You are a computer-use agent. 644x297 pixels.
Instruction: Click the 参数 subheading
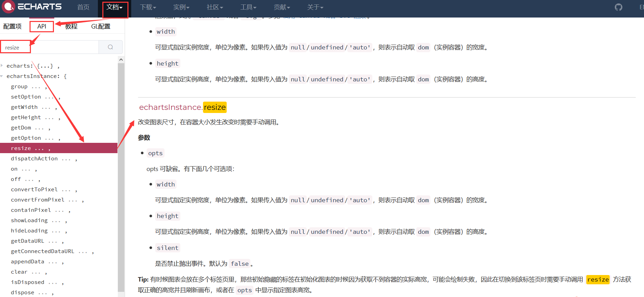click(144, 138)
